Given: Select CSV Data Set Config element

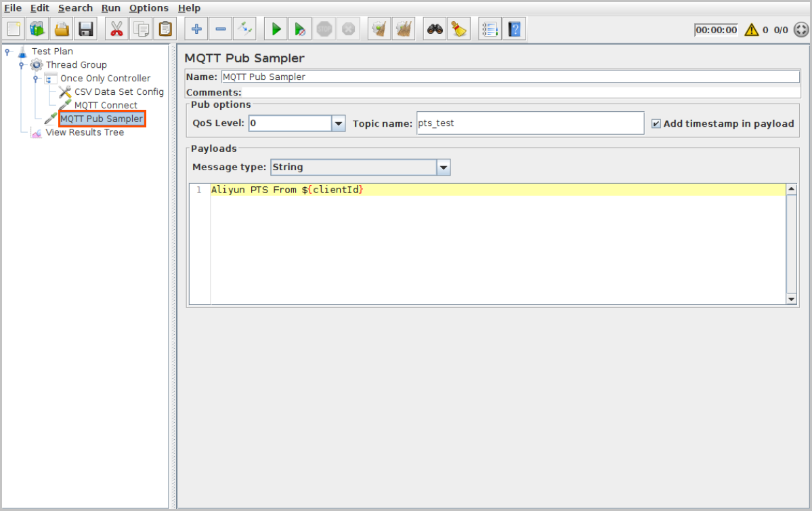Looking at the screenshot, I should click(119, 91).
